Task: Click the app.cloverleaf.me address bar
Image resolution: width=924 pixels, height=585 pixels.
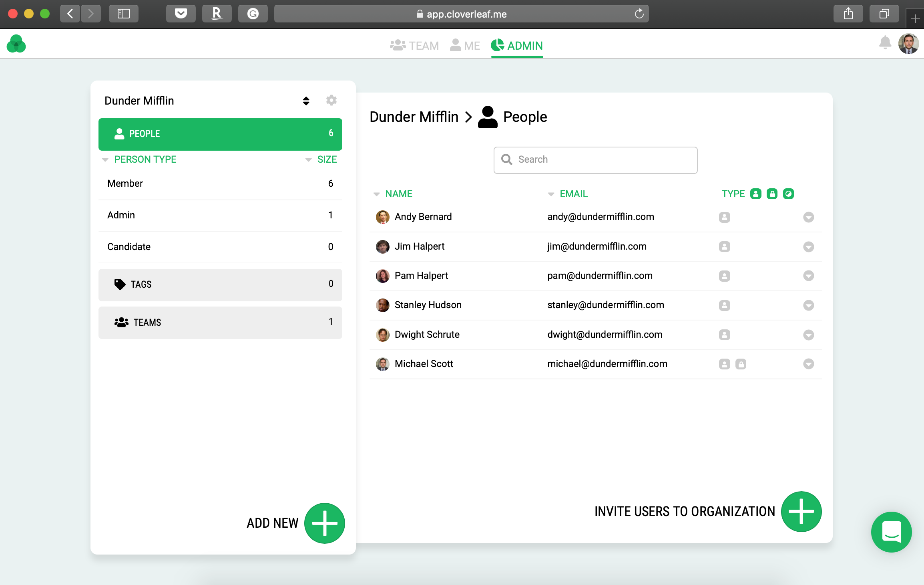Action: 461,14
